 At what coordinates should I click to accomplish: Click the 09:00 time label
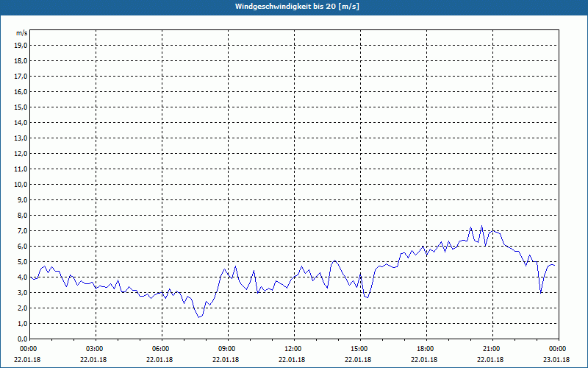[x=226, y=349]
